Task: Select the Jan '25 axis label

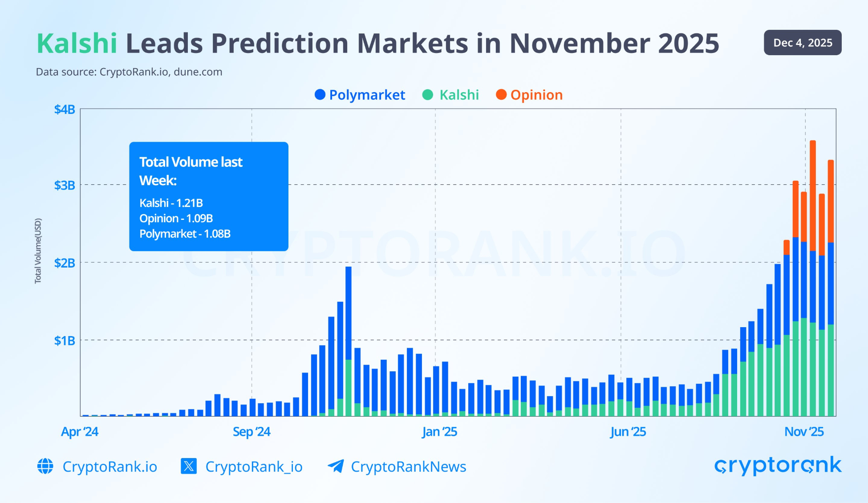Action: [x=439, y=432]
